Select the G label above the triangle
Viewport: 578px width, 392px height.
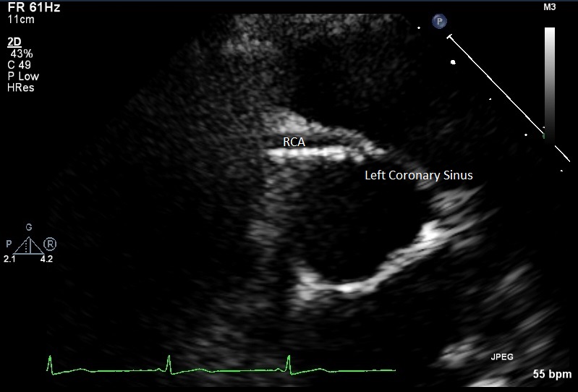tap(29, 227)
